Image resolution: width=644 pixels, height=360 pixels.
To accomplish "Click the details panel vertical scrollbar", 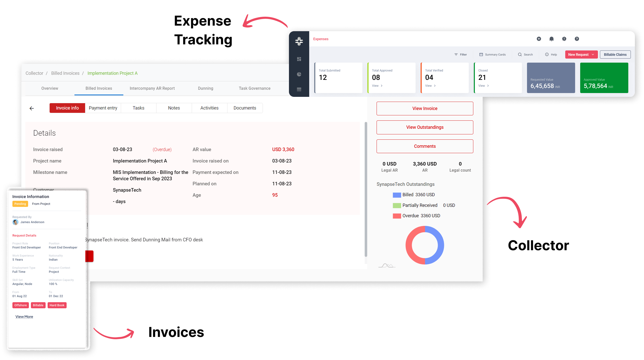I will pyautogui.click(x=366, y=189).
